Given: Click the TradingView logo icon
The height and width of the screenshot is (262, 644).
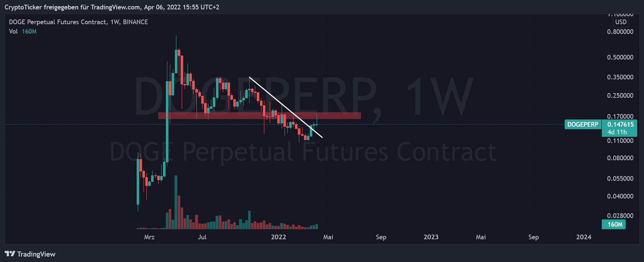Looking at the screenshot, I should [x=10, y=254].
